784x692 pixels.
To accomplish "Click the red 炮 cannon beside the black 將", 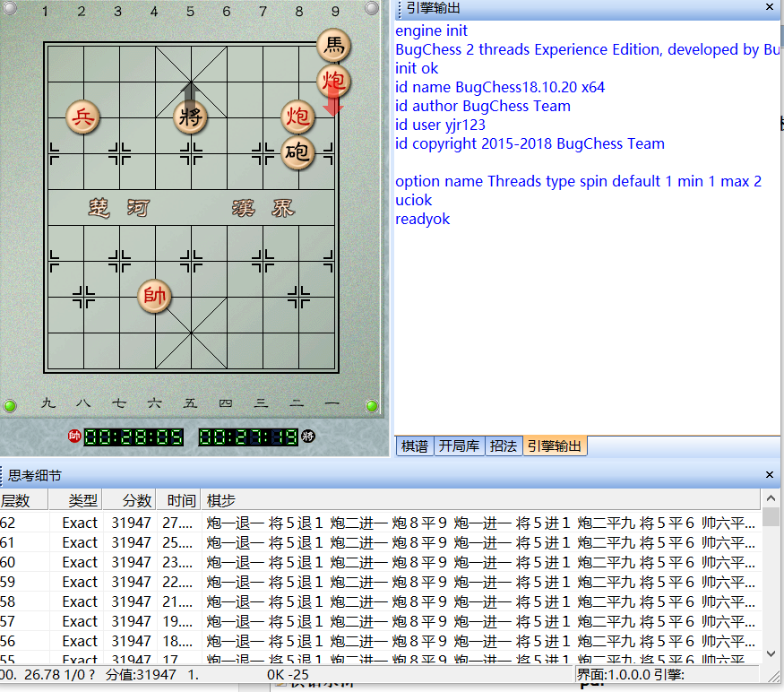I will (297, 117).
